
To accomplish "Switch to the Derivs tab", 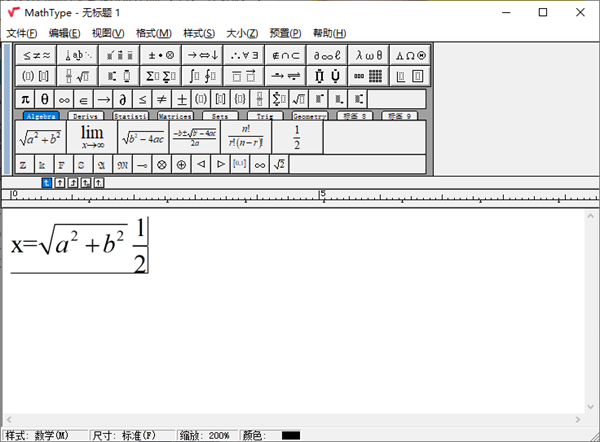I will [87, 116].
